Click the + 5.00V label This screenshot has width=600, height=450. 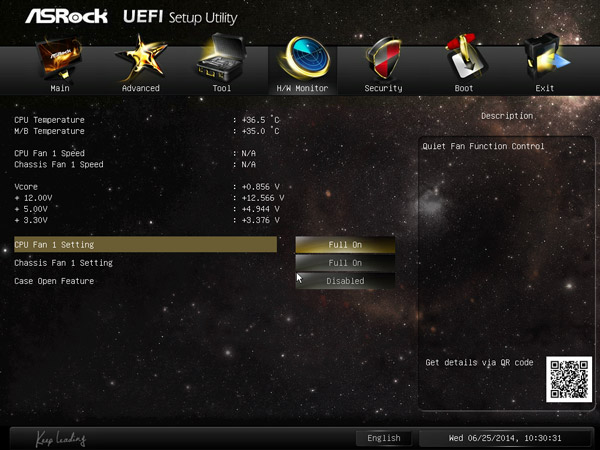31,209
